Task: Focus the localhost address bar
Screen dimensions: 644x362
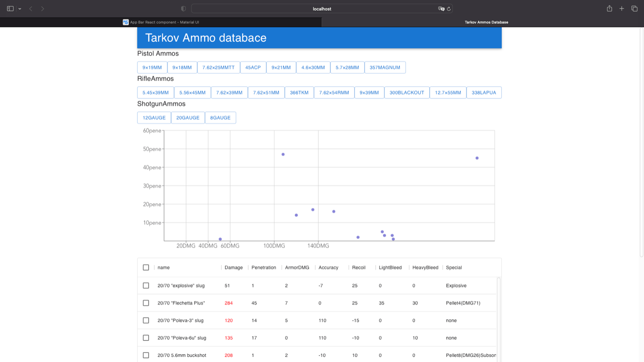Action: [x=322, y=9]
